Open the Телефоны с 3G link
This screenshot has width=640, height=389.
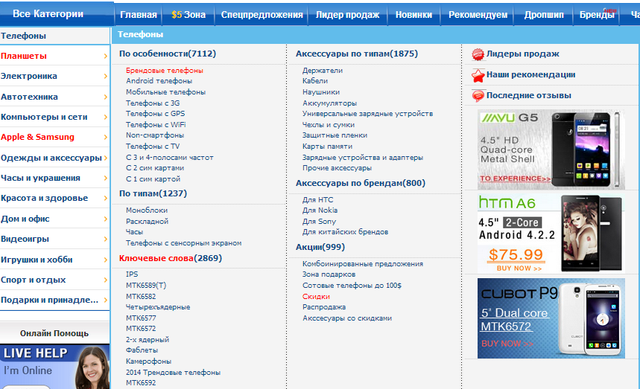(153, 103)
